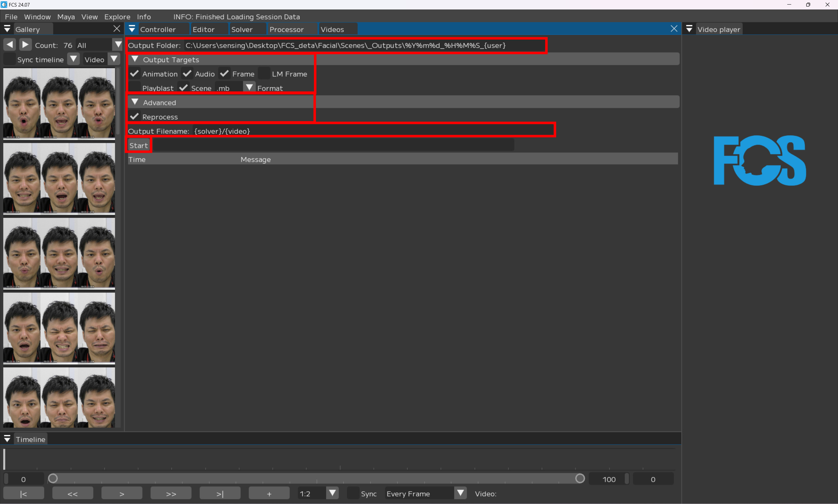This screenshot has height=504, width=838.
Task: Open the Every Frame dropdown
Action: (x=461, y=493)
